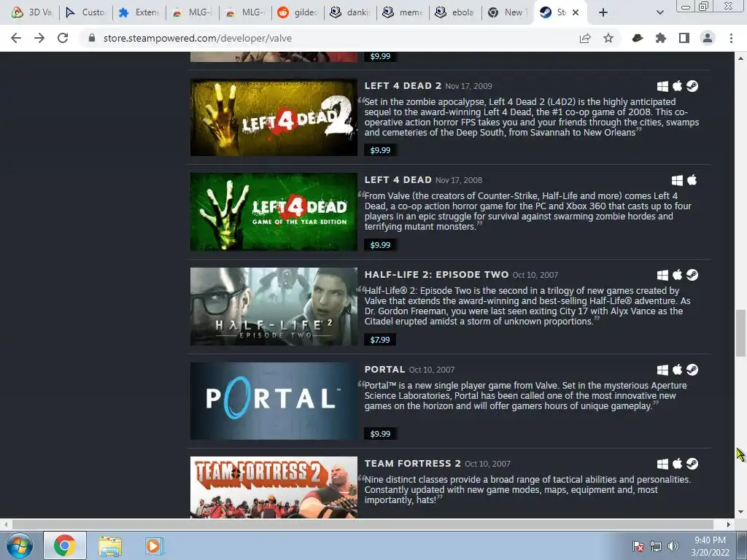
Task: Open Chrome from the taskbar
Action: 65,545
